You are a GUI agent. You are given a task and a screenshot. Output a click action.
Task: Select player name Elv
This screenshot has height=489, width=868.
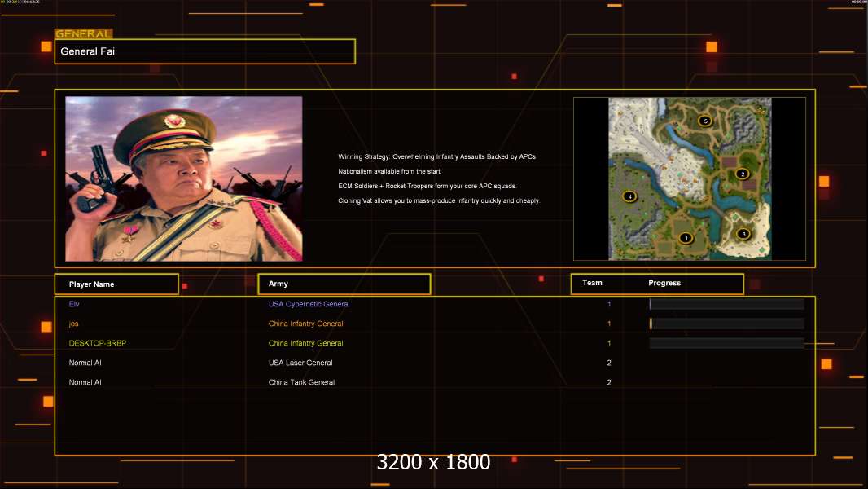74,304
